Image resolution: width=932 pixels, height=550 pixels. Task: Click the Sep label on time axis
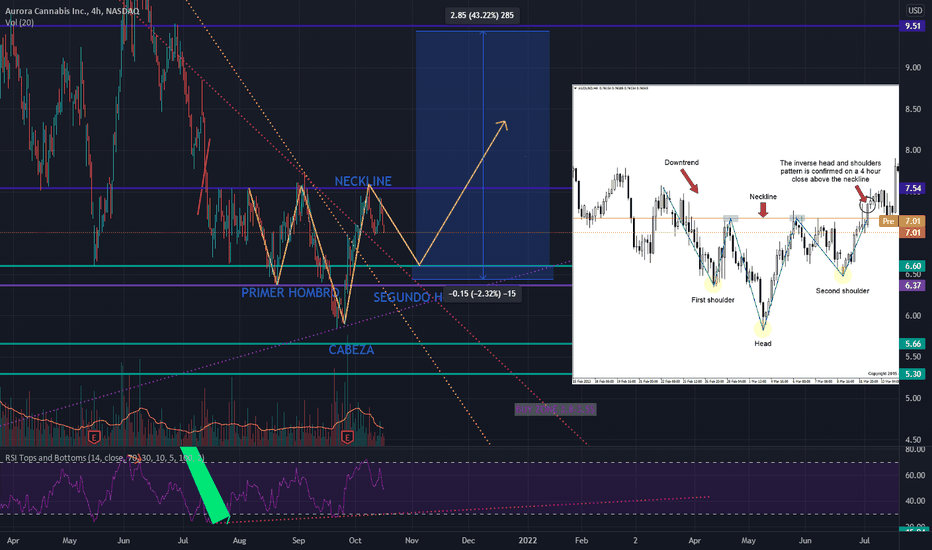click(x=298, y=540)
